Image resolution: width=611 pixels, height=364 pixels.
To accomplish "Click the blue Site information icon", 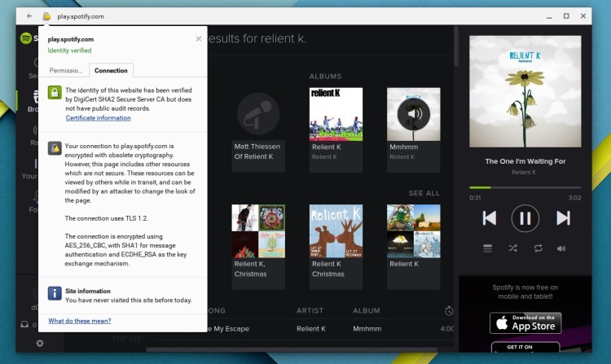I will 55,293.
